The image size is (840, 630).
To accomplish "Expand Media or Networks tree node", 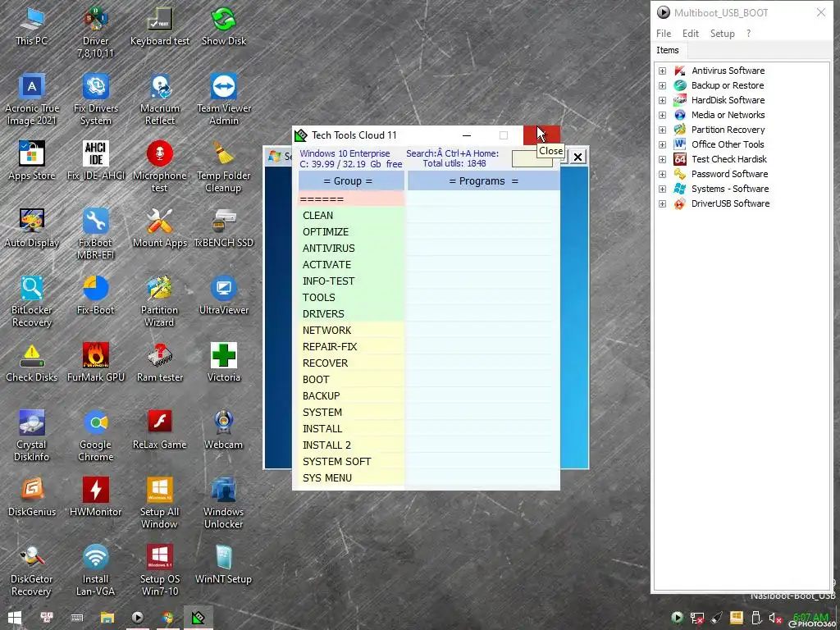I will click(662, 115).
